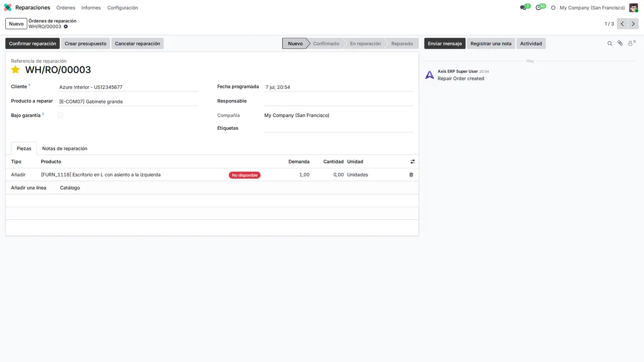Delete the FURN_1118 line with trash icon
Image resolution: width=644 pixels, height=362 pixels.
[411, 175]
